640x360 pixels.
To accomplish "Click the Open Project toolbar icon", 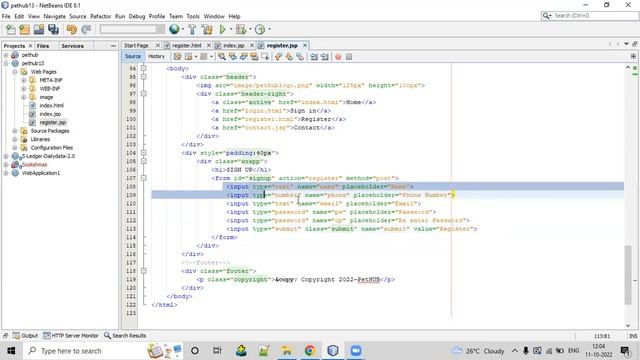I will click(x=39, y=29).
